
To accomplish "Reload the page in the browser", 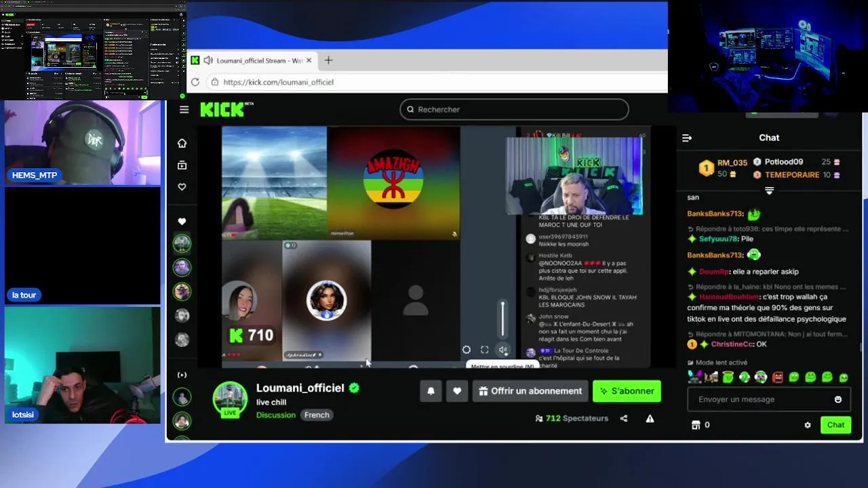I will coord(195,82).
